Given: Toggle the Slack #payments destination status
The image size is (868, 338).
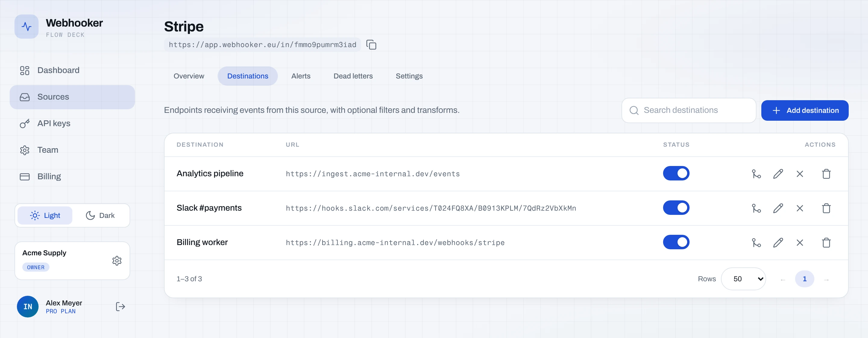Looking at the screenshot, I should (x=676, y=208).
